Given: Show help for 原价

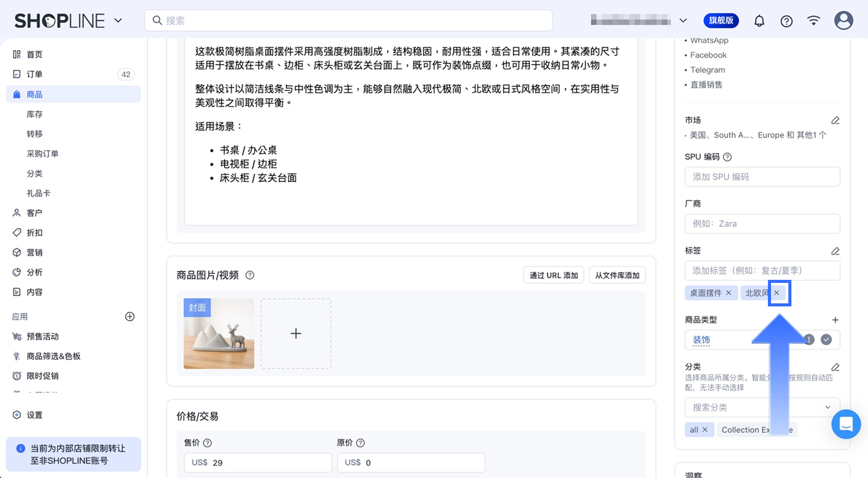Looking at the screenshot, I should pyautogui.click(x=360, y=443).
